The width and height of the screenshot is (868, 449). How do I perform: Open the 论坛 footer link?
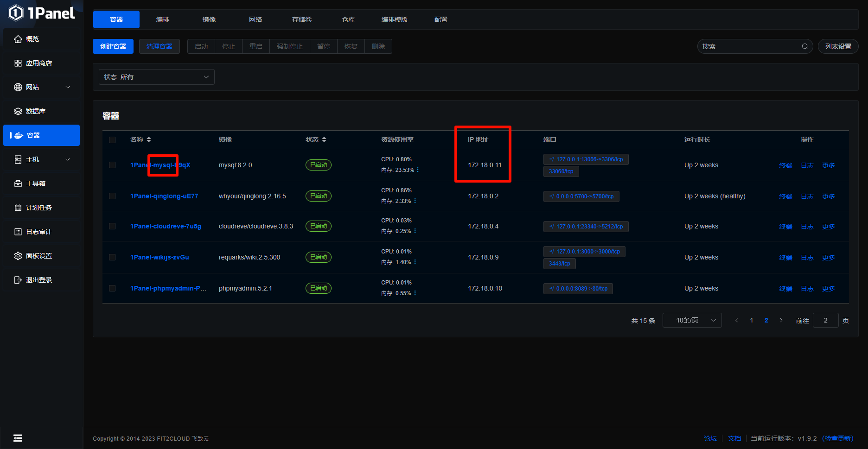pyautogui.click(x=710, y=438)
